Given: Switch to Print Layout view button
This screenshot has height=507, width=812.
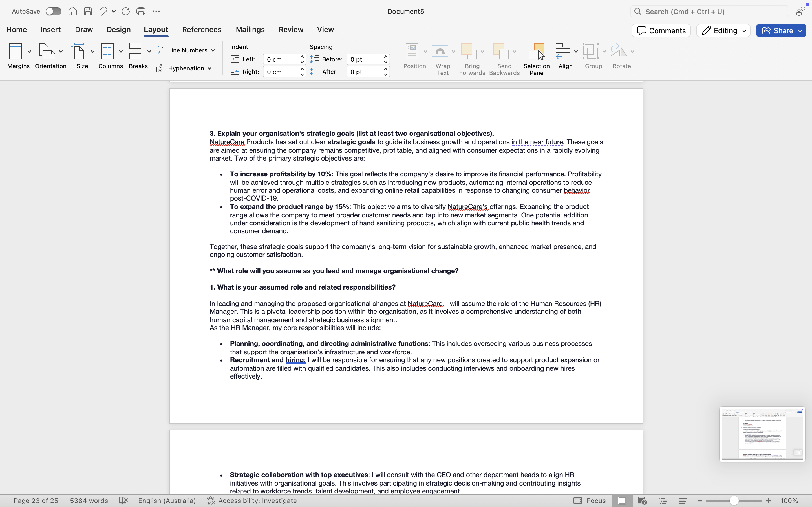Looking at the screenshot, I should point(622,501).
